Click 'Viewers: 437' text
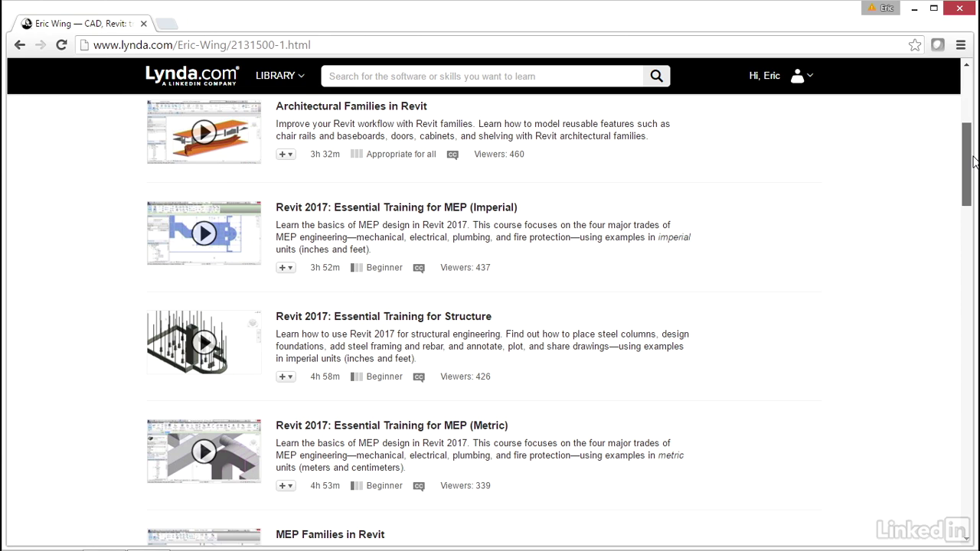Image resolution: width=980 pixels, height=551 pixels. pos(465,267)
